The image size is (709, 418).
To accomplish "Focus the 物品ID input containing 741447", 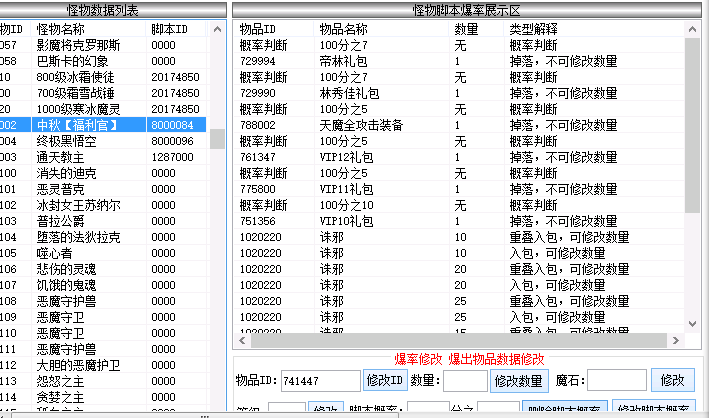I will (321, 380).
